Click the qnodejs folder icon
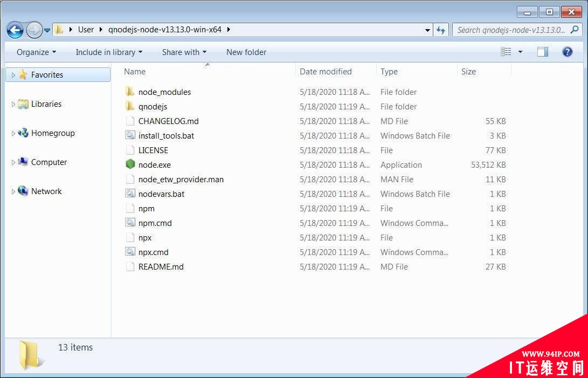Viewport: 588px width, 378px height. pyautogui.click(x=130, y=106)
